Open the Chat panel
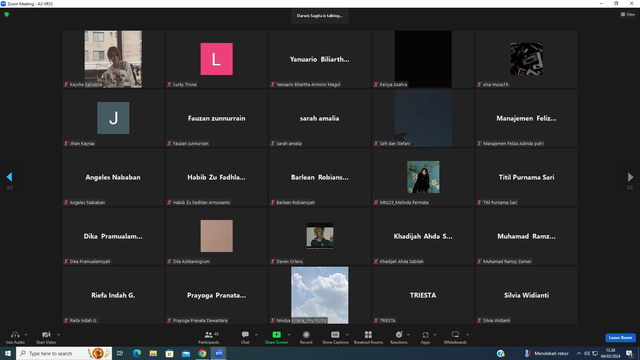 point(245,337)
